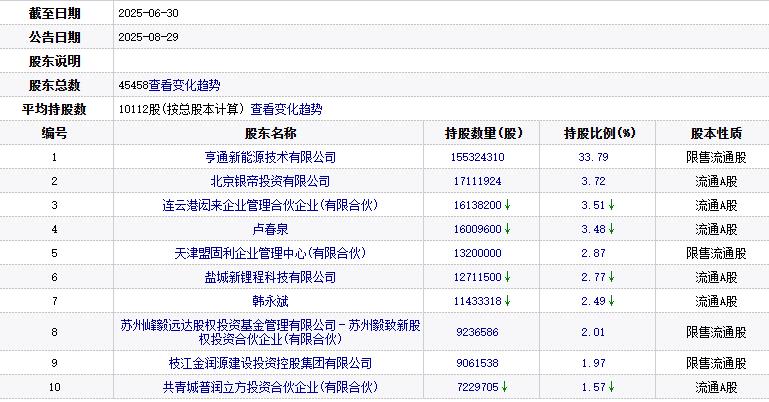Open shareholder 卢春泉 details

coord(270,229)
